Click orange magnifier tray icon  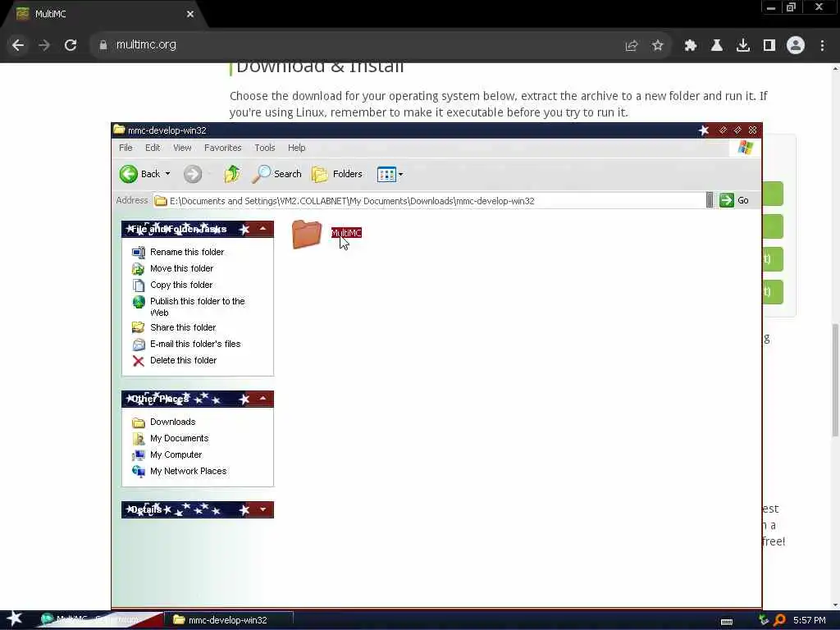click(780, 620)
